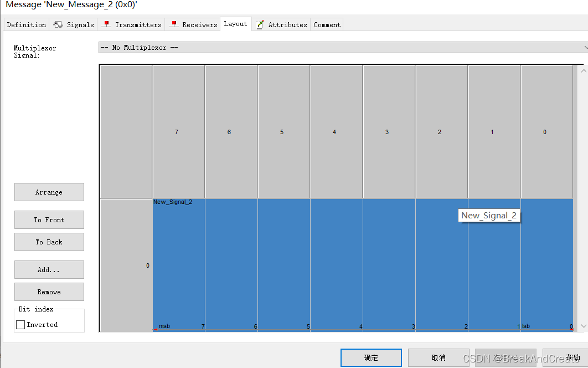Click the Attributes tab pencil icon
This screenshot has width=588, height=368.
[x=260, y=25]
